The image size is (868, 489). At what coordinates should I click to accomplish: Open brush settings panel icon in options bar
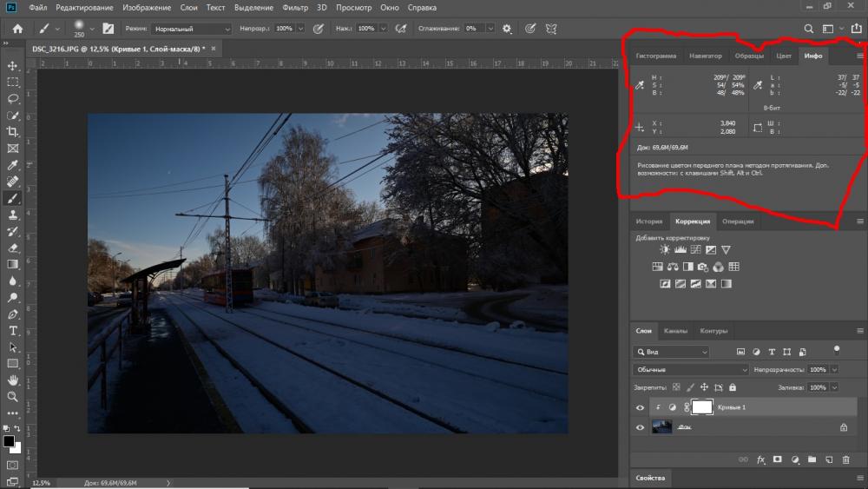tap(108, 29)
